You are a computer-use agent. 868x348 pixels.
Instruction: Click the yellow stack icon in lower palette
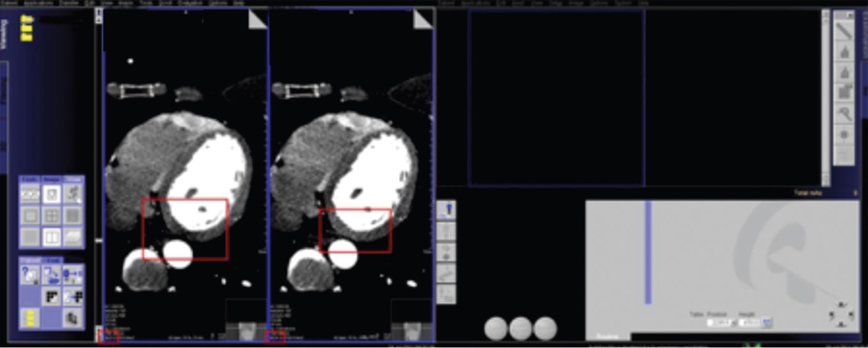tap(29, 318)
